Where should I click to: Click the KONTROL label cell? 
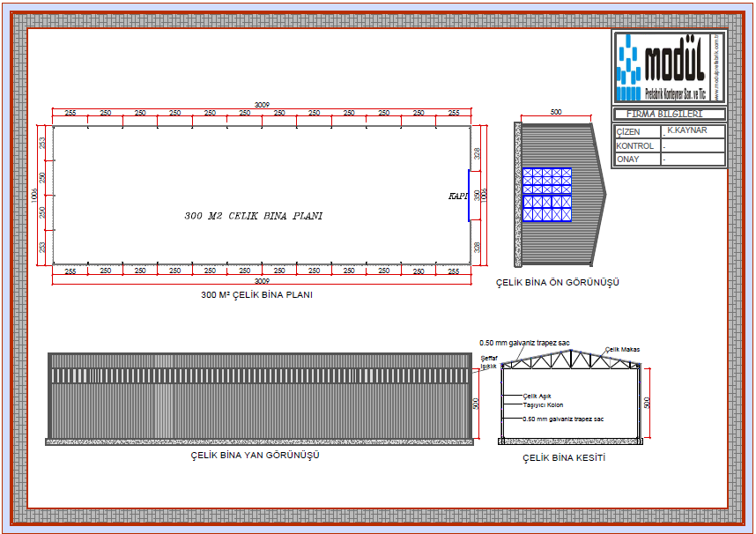[x=635, y=145]
